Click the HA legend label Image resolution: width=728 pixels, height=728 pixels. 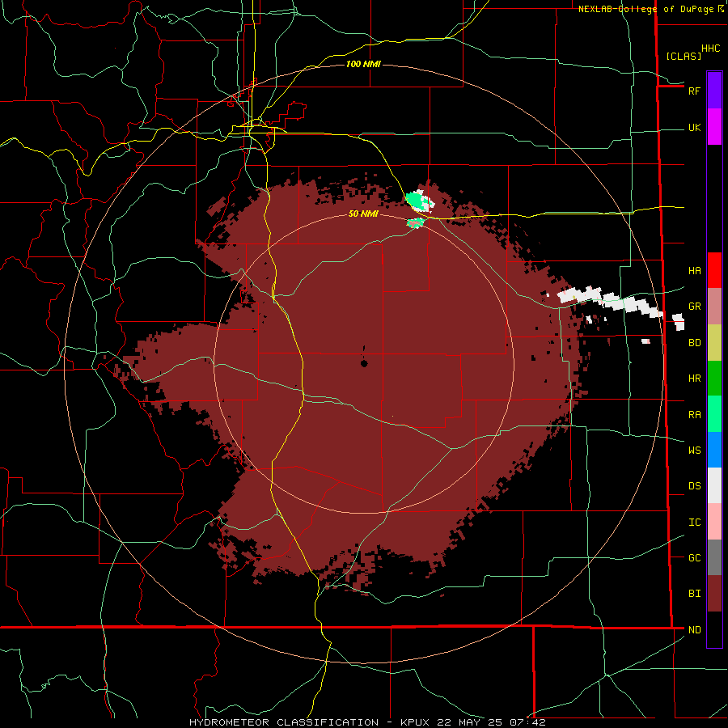694,271
